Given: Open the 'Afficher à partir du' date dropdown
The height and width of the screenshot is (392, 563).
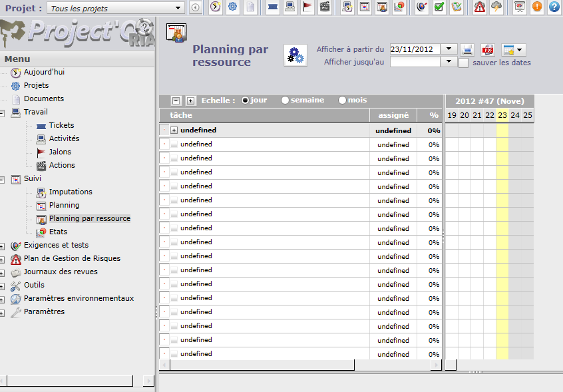Looking at the screenshot, I should point(449,49).
